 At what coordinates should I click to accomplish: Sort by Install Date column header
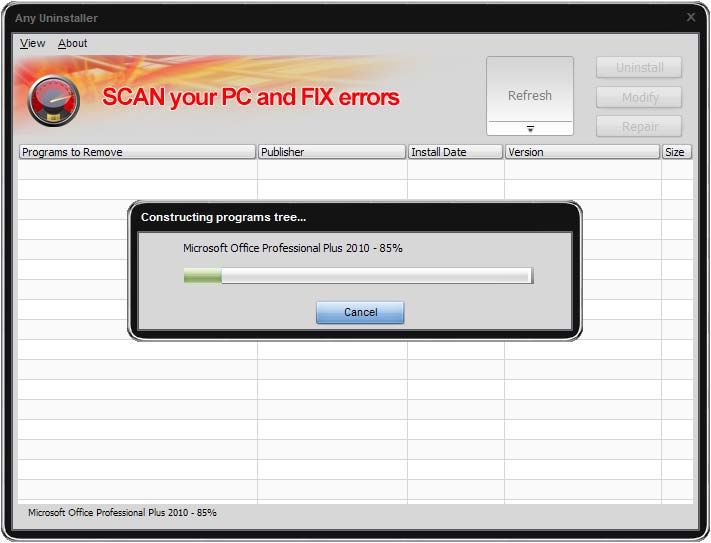pyautogui.click(x=456, y=152)
